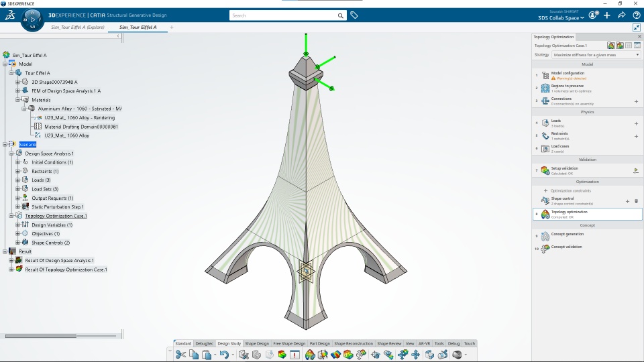Close the Topology Optimization panel
The width and height of the screenshot is (644, 362).
tap(639, 36)
